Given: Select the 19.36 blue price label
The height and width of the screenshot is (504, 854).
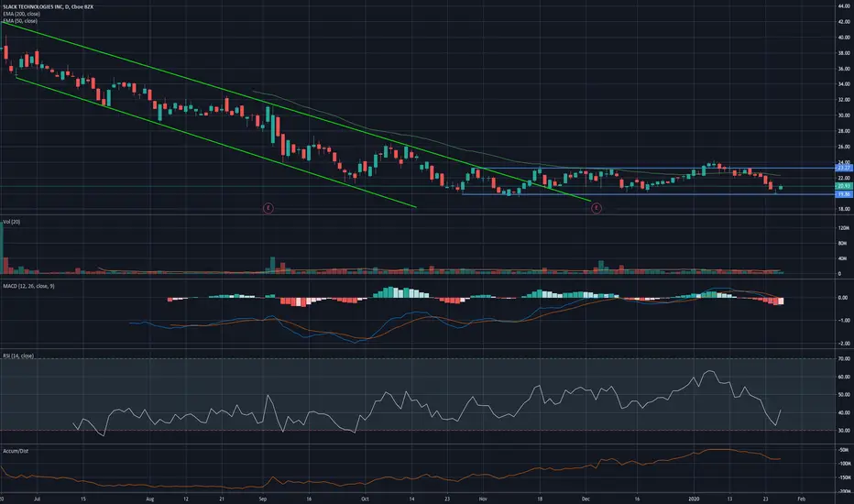Looking at the screenshot, I should pos(844,194).
